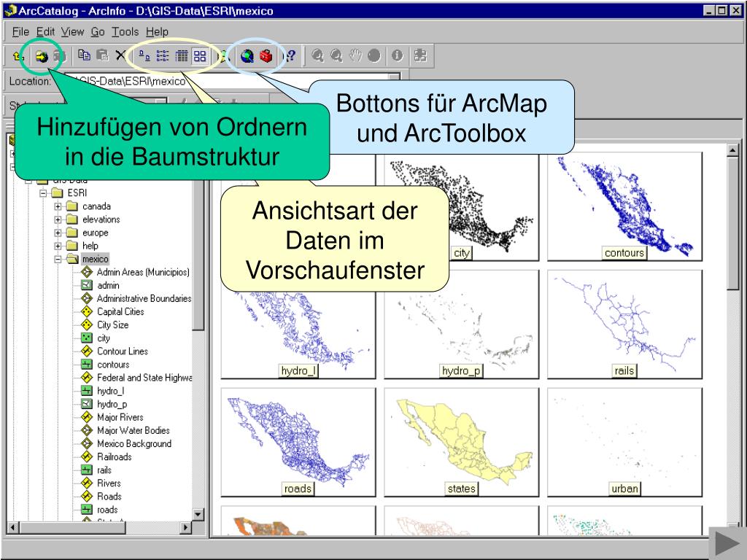Expand the elevations folder

pyautogui.click(x=58, y=220)
